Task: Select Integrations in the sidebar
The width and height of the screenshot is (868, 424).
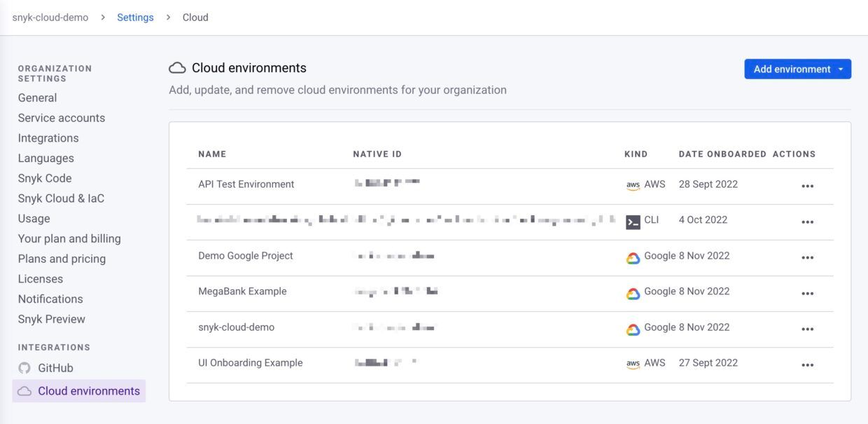Action: [48, 137]
